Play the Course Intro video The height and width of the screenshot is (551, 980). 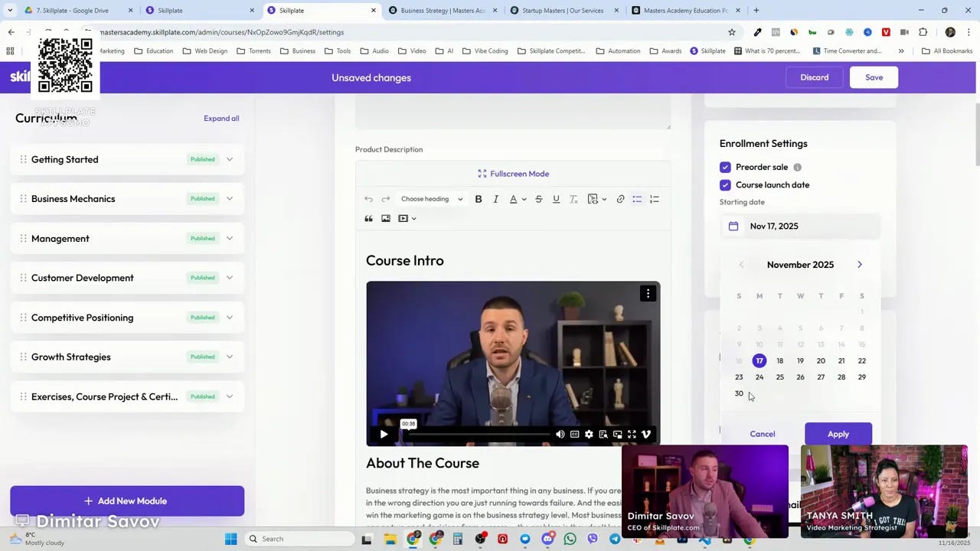point(384,434)
